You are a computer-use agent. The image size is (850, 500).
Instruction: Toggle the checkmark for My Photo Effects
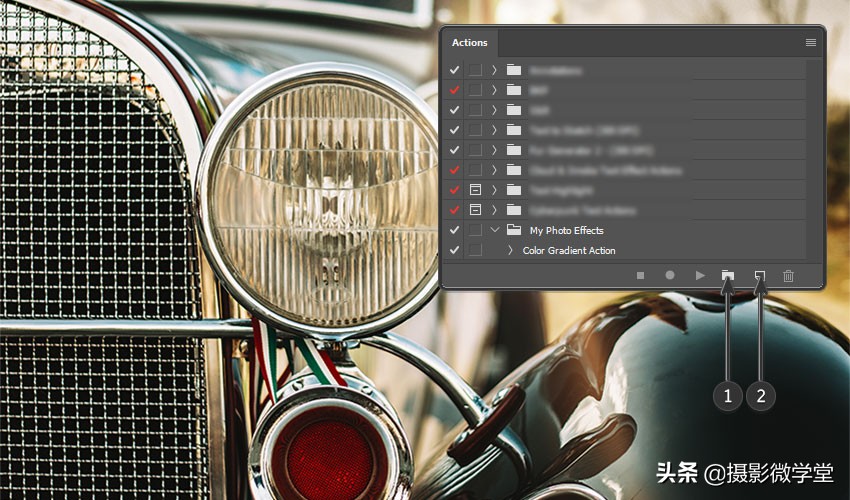(x=454, y=230)
